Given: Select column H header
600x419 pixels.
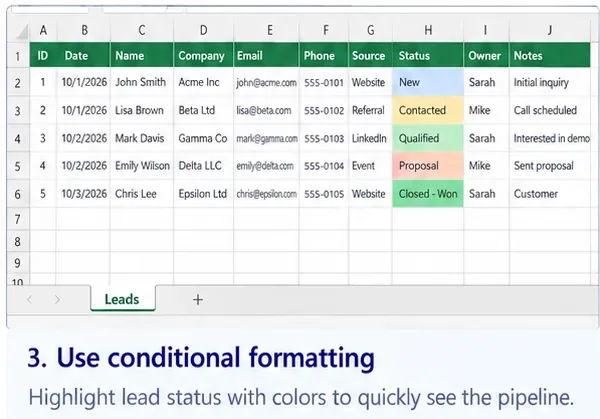Looking at the screenshot, I should [x=428, y=30].
